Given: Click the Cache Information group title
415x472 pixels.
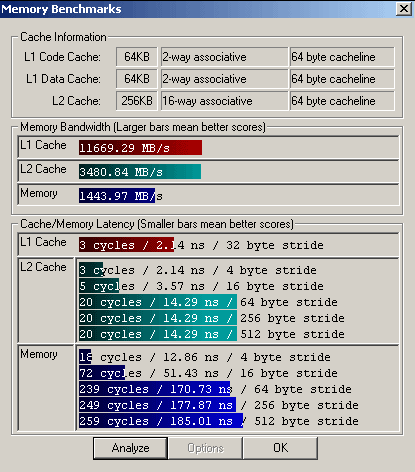Looking at the screenshot, I should (63, 37).
